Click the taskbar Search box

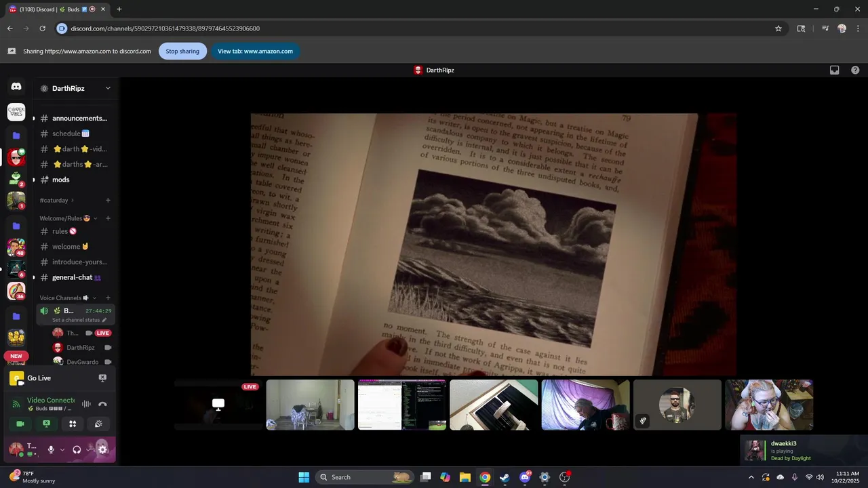(x=364, y=477)
